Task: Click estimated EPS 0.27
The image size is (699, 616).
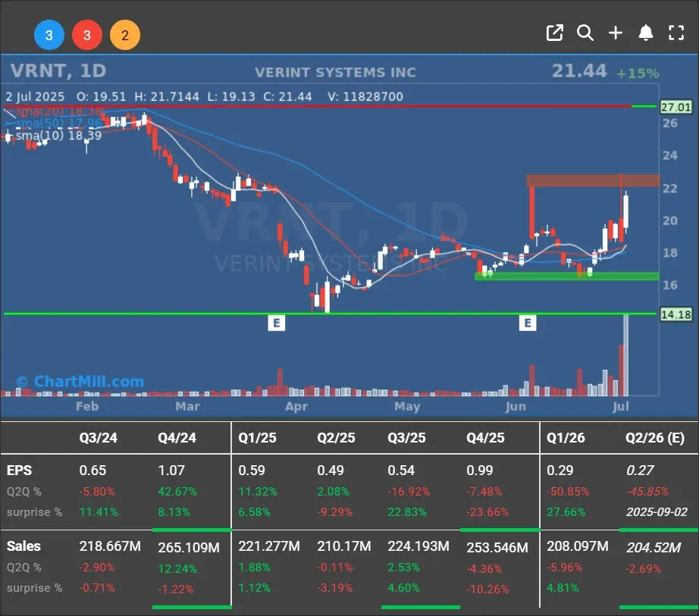Action: 640,471
